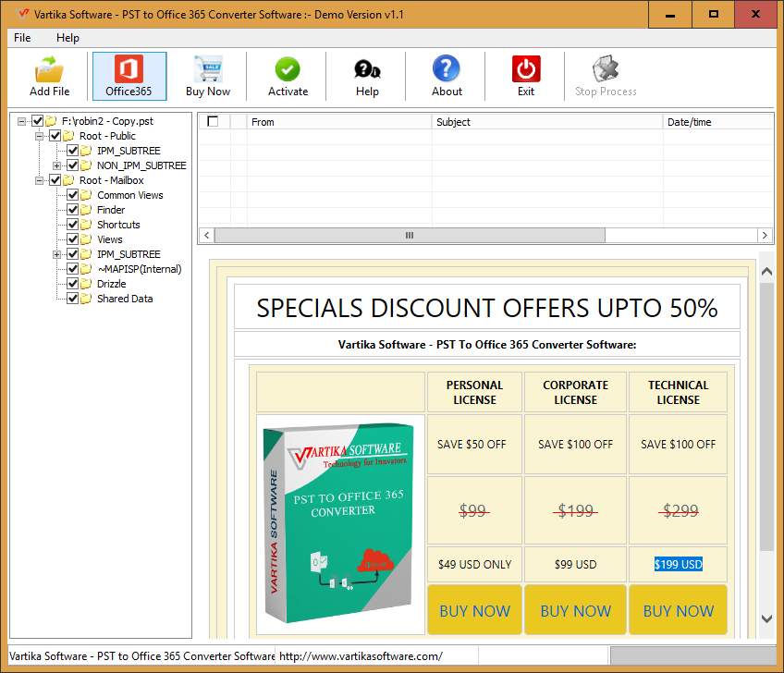
Task: Select the Office365 toolbar icon
Action: click(x=129, y=68)
